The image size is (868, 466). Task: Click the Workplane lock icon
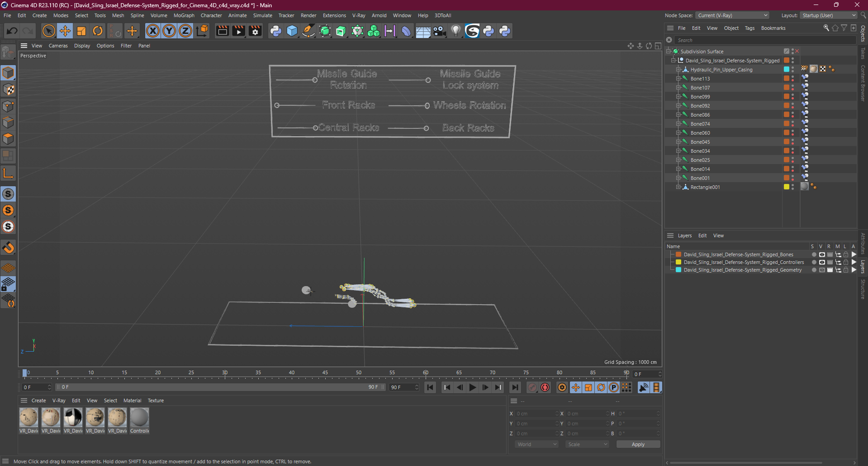tap(8, 284)
